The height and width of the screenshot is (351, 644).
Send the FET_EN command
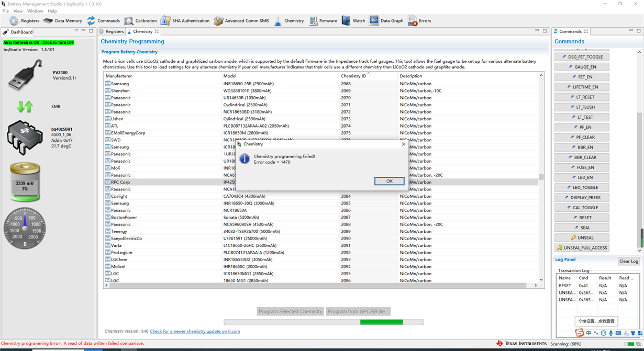point(582,77)
